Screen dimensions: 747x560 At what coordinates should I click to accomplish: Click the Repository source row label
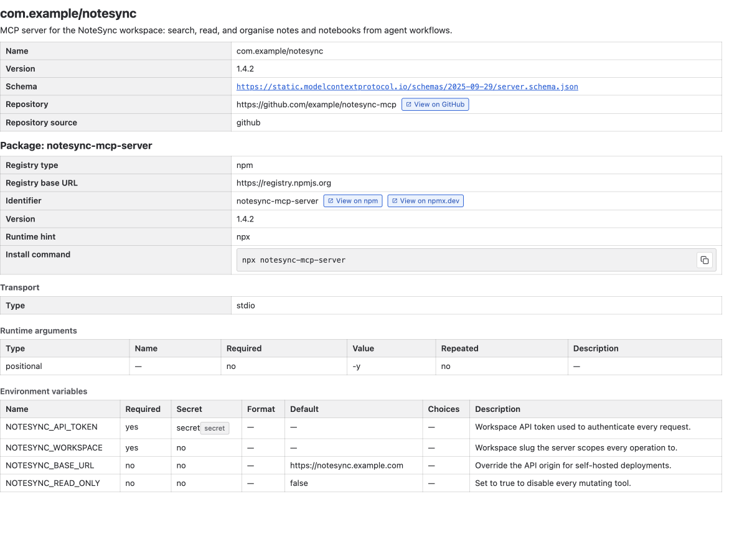tap(41, 123)
